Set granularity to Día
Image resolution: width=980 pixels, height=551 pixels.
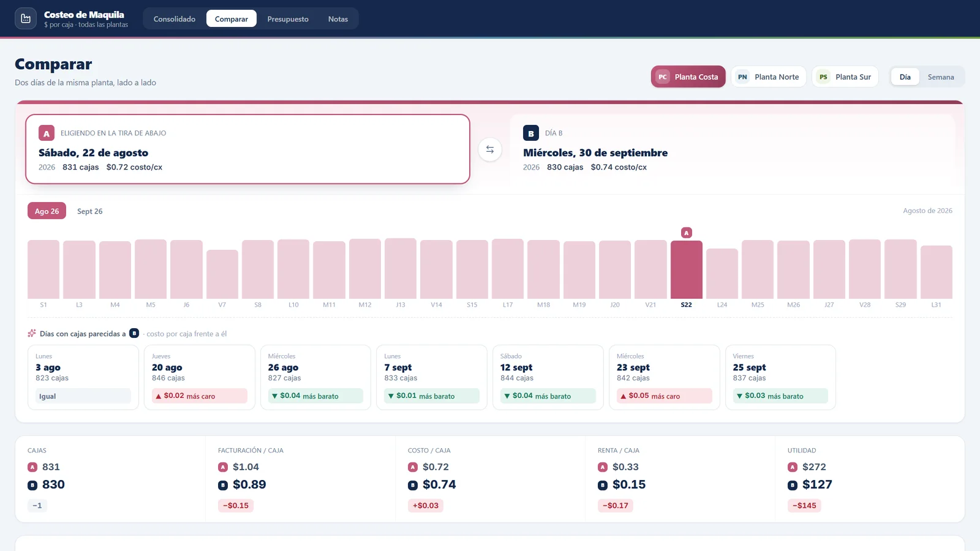click(x=905, y=77)
